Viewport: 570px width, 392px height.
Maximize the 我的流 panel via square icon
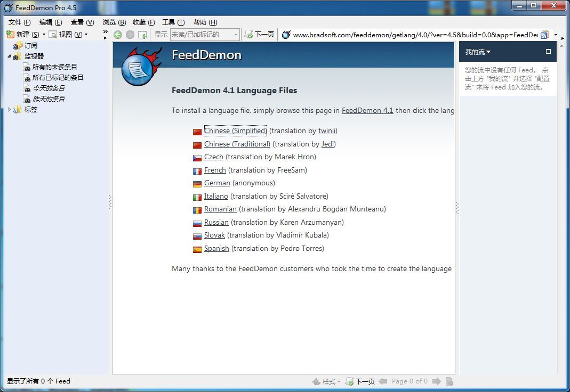(x=548, y=52)
